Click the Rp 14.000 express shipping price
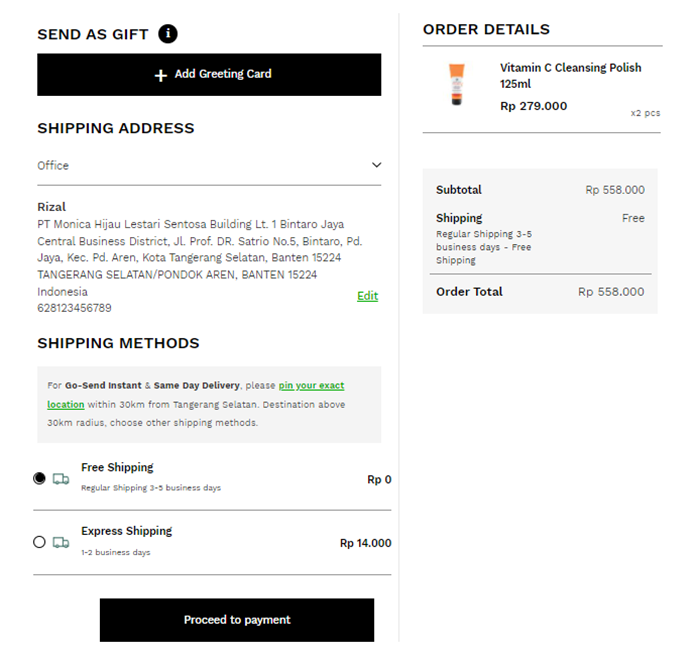Screen dimensions: 693x659 coord(366,543)
